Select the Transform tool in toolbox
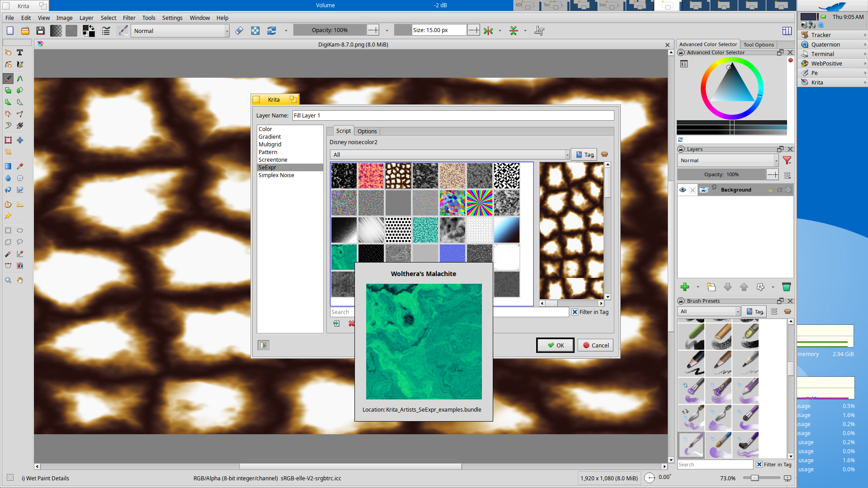Viewport: 868px width, 488px height. (8, 141)
